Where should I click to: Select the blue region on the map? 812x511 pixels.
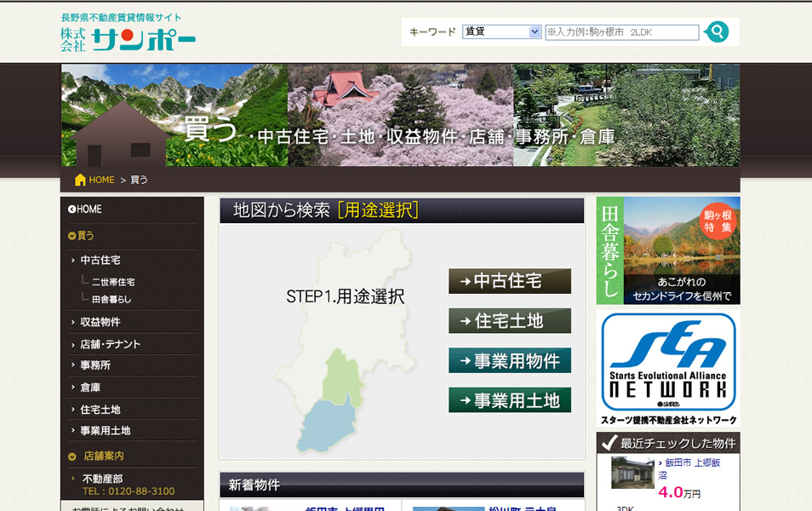coord(328,426)
